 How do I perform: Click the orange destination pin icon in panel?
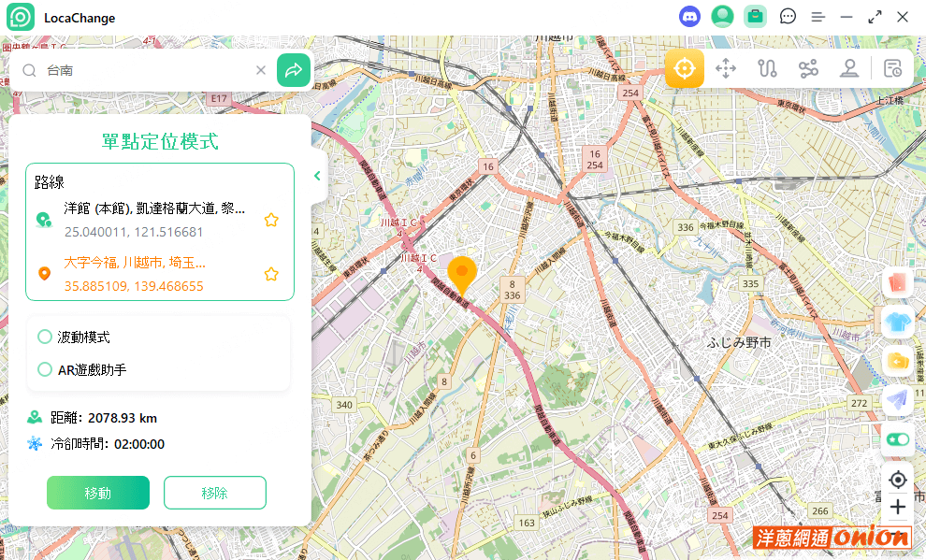point(44,274)
